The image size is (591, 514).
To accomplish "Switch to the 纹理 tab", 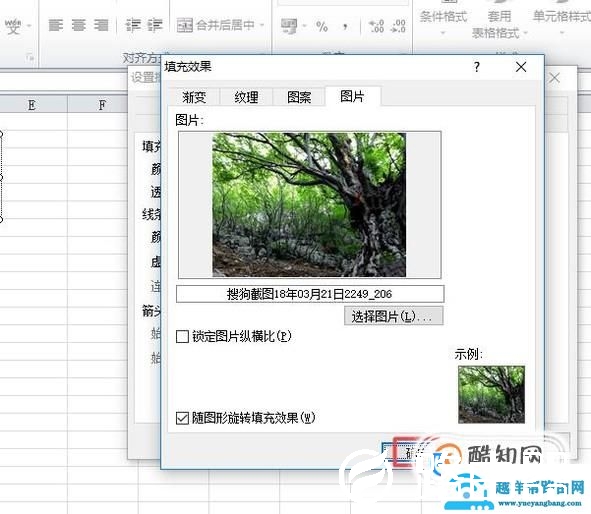I will 246,97.
